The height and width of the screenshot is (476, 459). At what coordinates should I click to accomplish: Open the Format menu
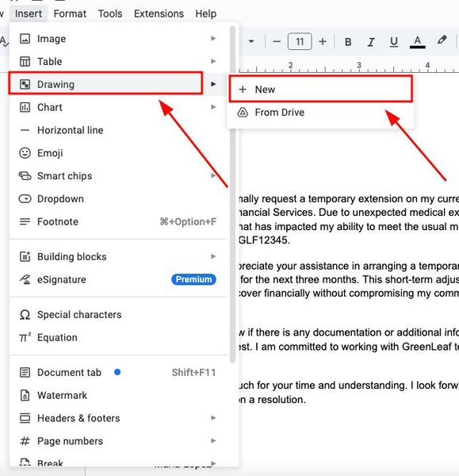click(x=70, y=13)
